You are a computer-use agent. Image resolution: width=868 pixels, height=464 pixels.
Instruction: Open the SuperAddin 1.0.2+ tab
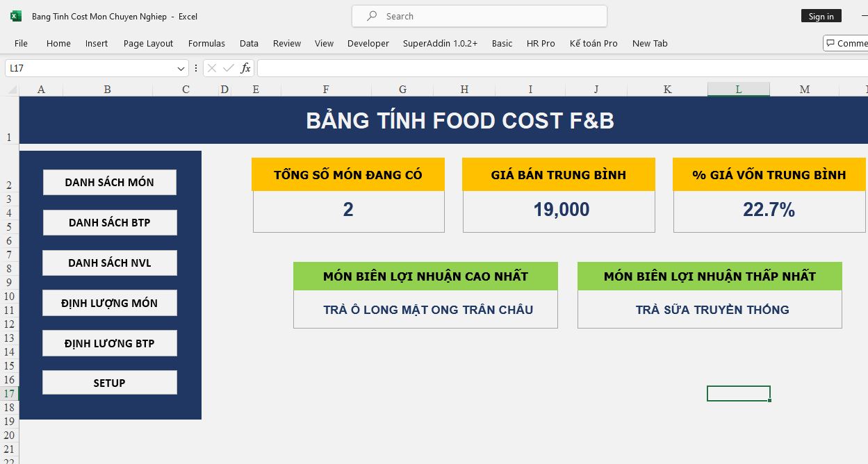pos(440,43)
